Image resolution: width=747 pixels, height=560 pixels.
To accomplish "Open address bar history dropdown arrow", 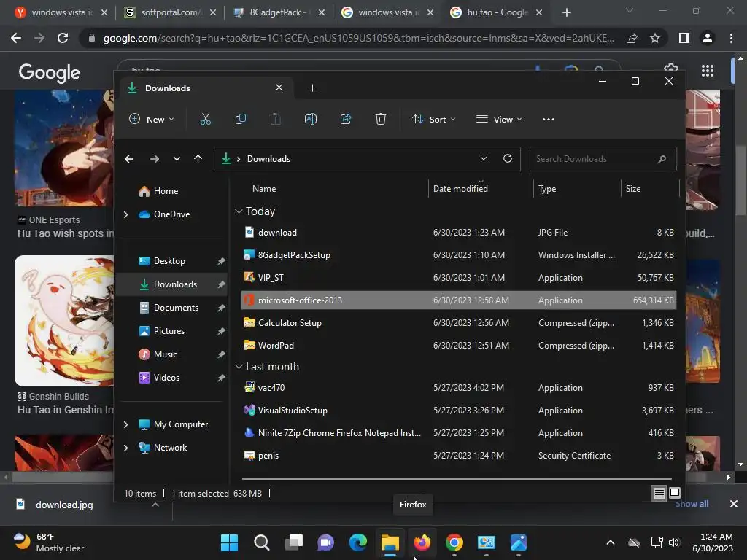I will tap(484, 158).
